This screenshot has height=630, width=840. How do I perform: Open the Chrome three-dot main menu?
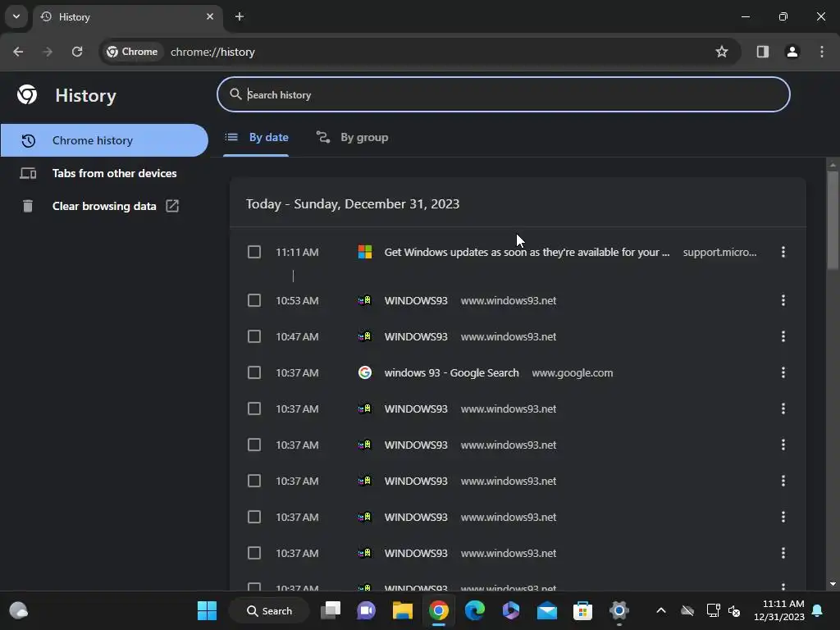point(822,52)
